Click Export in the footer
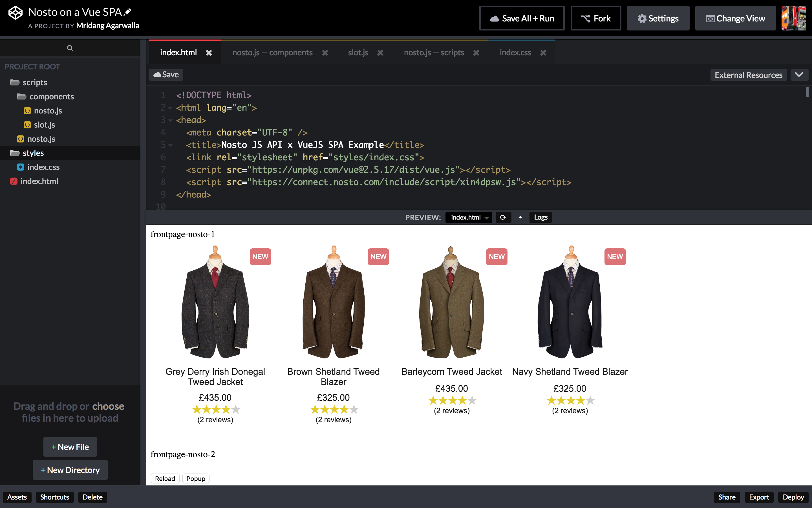Viewport: 812px width, 508px height. tap(759, 497)
